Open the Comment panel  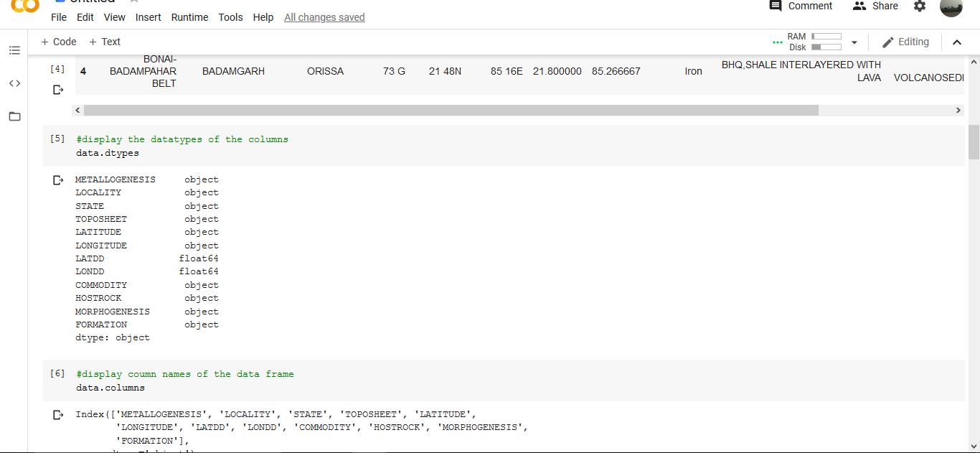click(x=800, y=6)
